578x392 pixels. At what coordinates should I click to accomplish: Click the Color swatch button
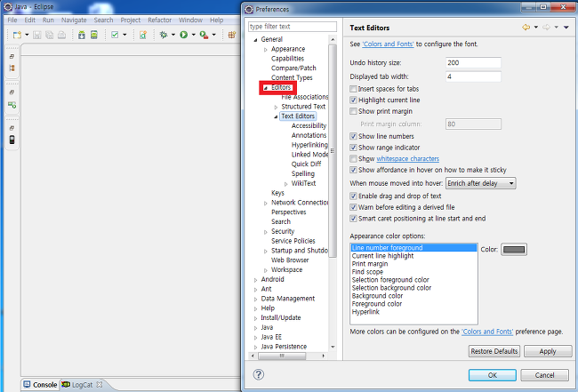click(x=514, y=250)
